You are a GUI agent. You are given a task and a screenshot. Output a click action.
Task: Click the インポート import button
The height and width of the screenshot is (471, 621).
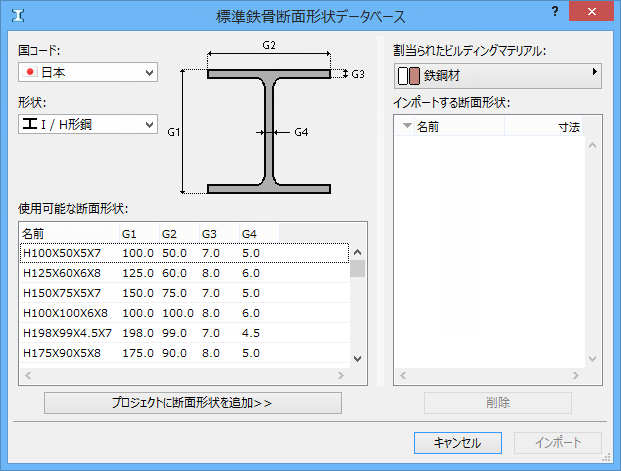coord(558,443)
